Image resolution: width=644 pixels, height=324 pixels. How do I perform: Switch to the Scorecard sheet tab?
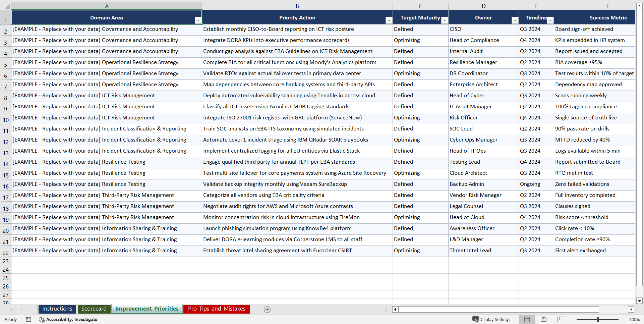94,309
